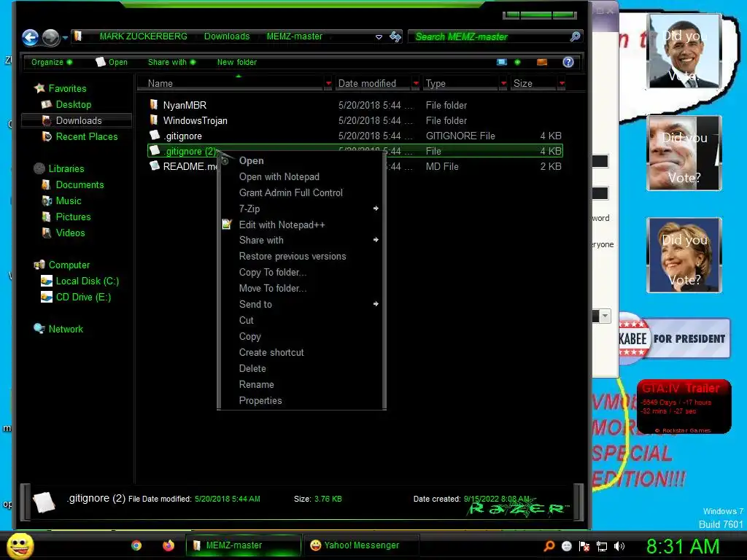Expand the address bar history dropdown
The width and height of the screenshot is (747, 560).
click(x=379, y=36)
